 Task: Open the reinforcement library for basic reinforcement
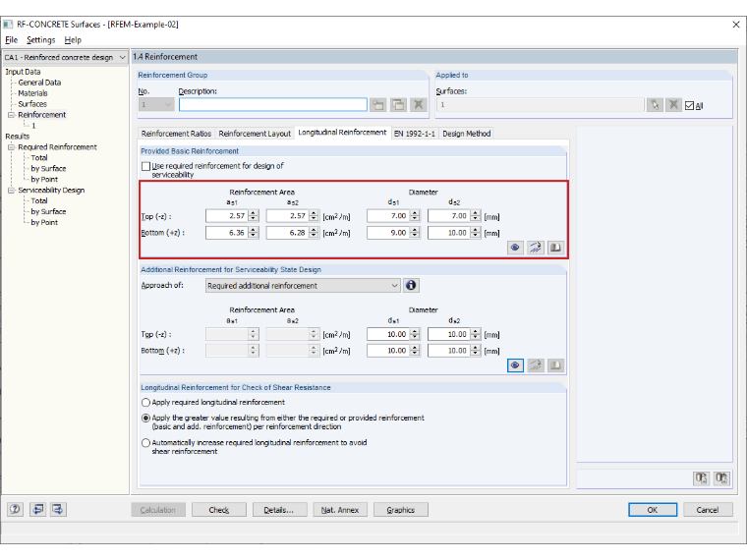tap(555, 248)
